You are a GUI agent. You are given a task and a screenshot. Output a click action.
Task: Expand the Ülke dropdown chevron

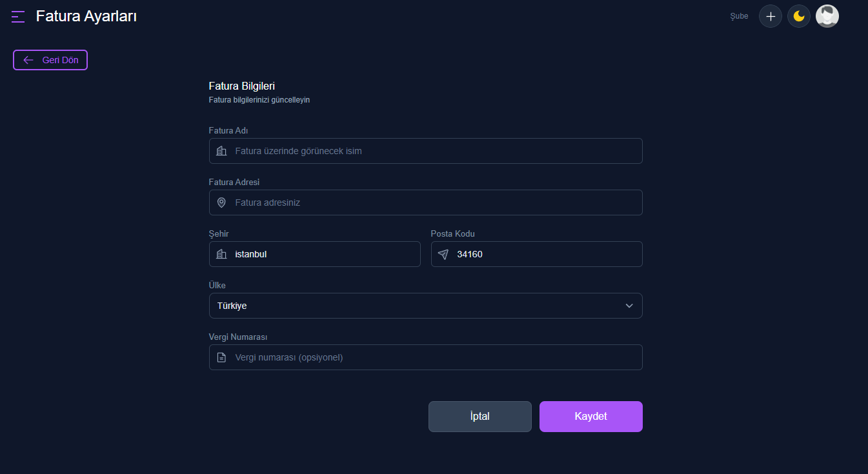[629, 306]
